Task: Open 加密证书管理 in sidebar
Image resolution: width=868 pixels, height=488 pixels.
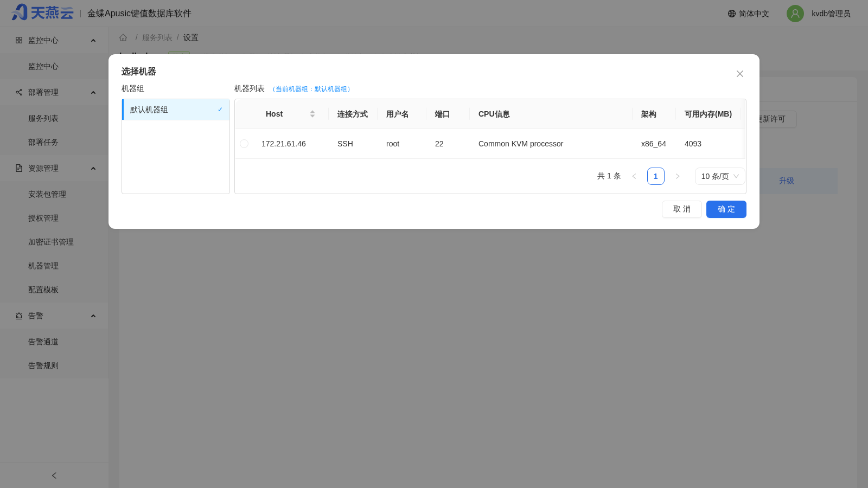Action: (x=51, y=242)
